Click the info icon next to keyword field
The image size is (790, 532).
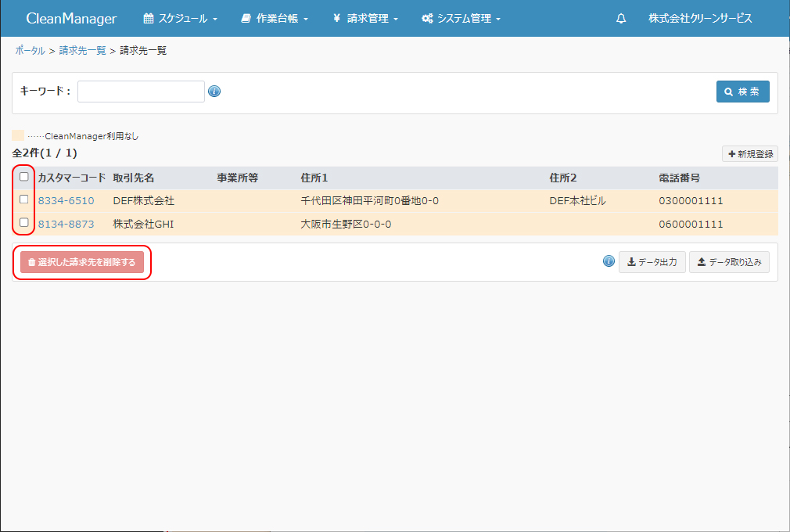(214, 92)
